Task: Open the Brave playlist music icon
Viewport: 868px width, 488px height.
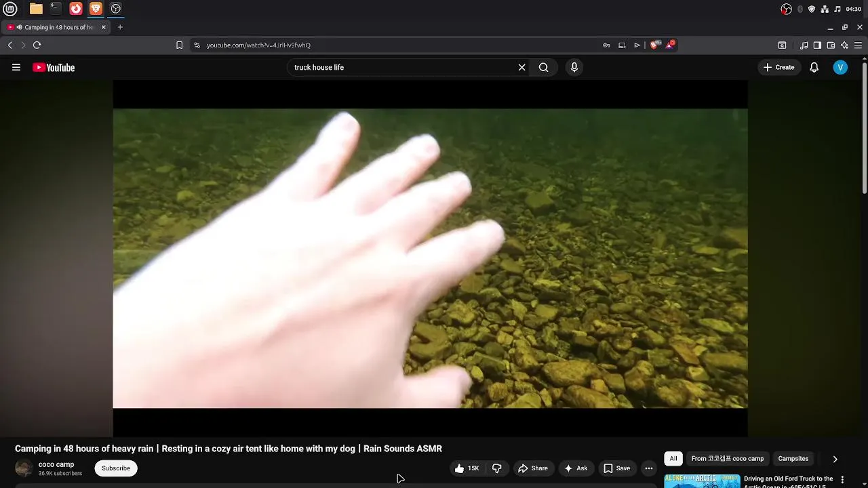Action: (804, 45)
